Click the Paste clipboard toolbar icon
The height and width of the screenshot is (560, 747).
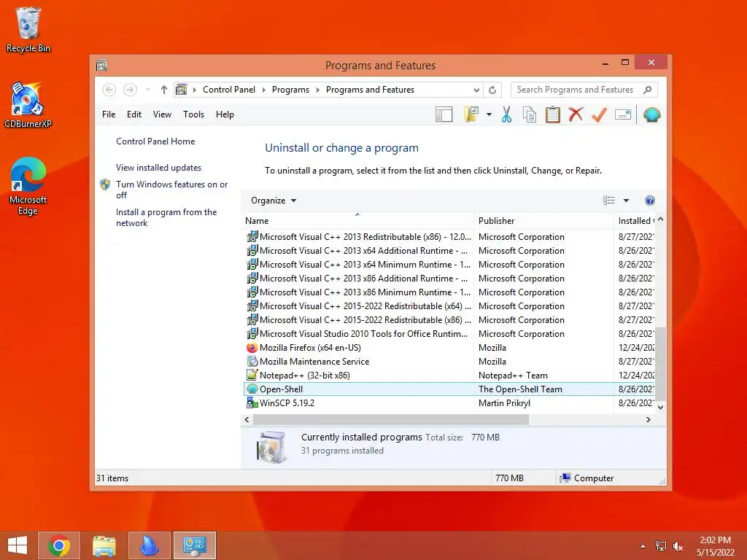tap(553, 114)
